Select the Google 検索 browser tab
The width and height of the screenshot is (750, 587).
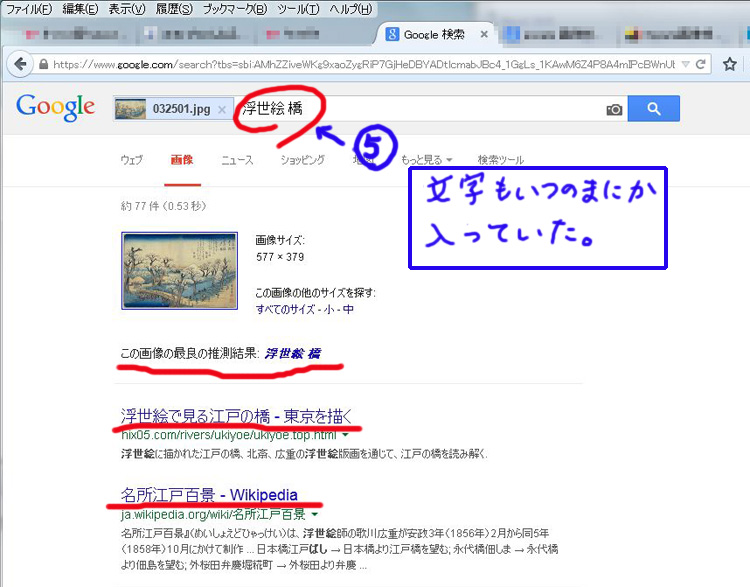click(x=433, y=34)
